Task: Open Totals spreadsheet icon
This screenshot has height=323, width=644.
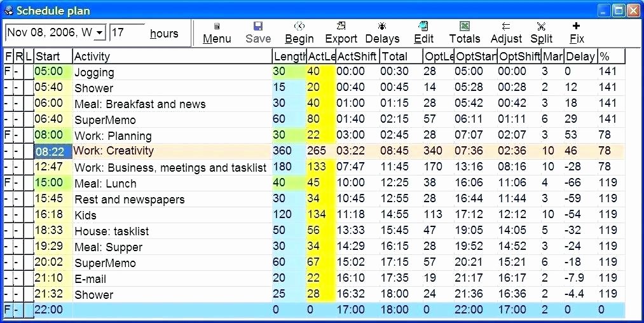Action: 465,27
